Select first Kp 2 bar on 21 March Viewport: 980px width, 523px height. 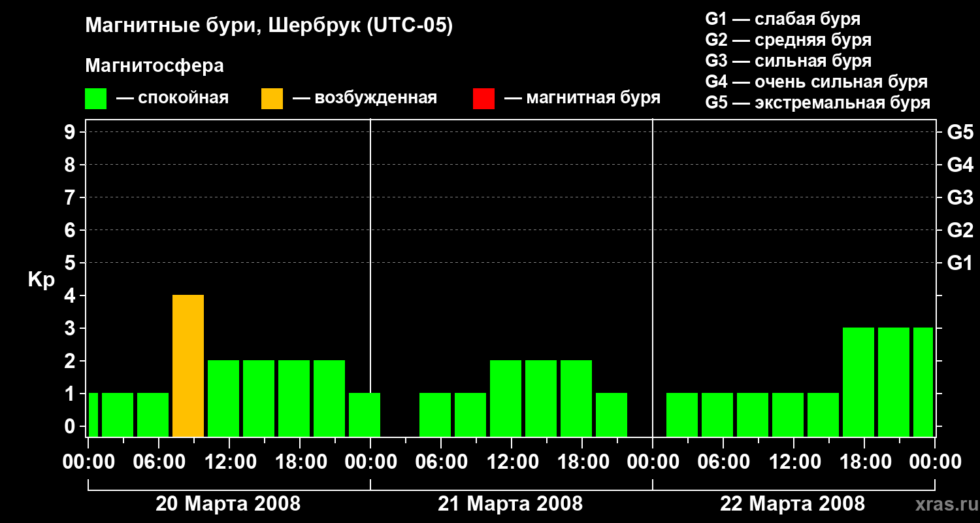[506, 398]
